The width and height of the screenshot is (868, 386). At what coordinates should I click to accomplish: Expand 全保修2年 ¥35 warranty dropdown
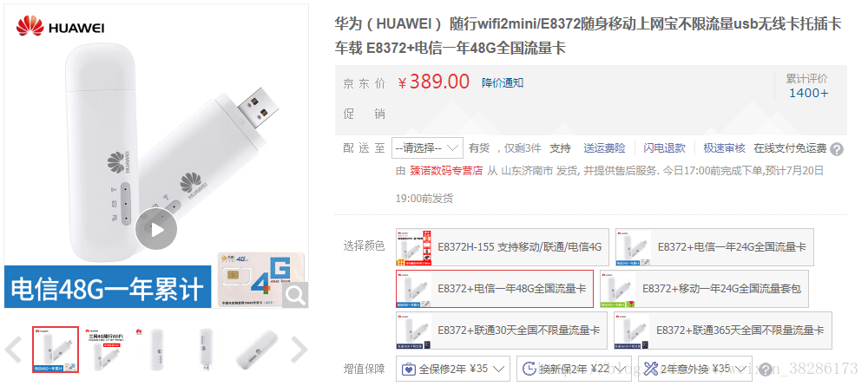[x=453, y=369]
